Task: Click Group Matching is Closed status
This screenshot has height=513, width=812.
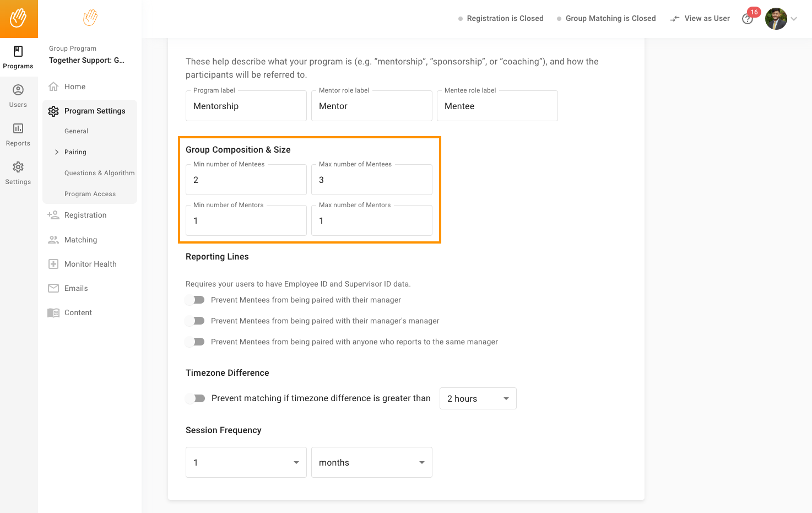Action: pos(611,18)
